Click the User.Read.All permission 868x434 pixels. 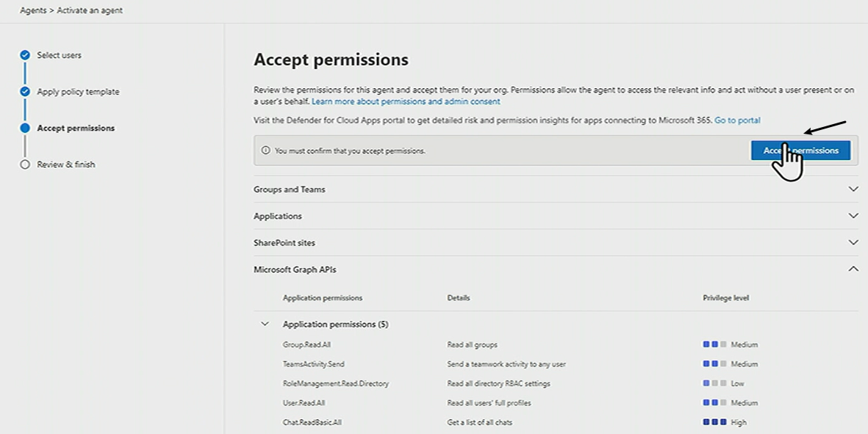click(x=304, y=402)
